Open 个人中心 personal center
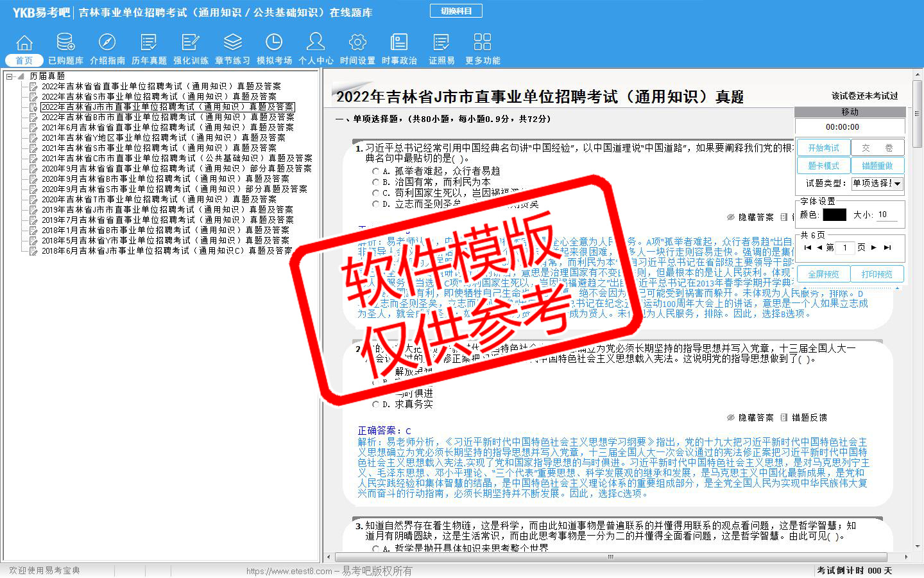The image size is (924, 578). pyautogui.click(x=316, y=49)
